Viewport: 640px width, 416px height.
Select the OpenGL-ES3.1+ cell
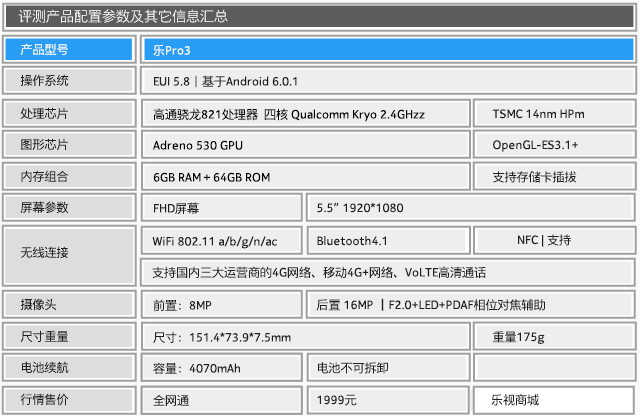coord(555,145)
